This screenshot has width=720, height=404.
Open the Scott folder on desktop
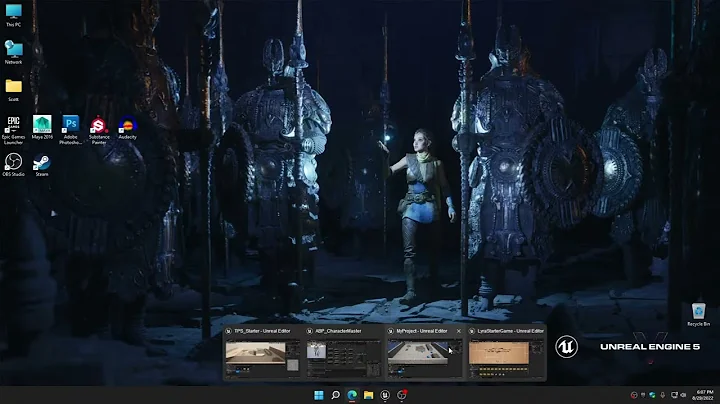click(13, 90)
